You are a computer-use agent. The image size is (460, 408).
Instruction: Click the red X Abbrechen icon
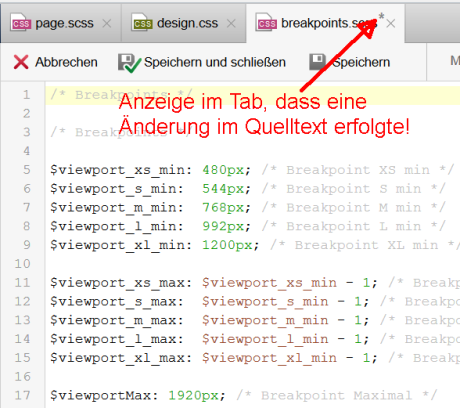(21, 62)
